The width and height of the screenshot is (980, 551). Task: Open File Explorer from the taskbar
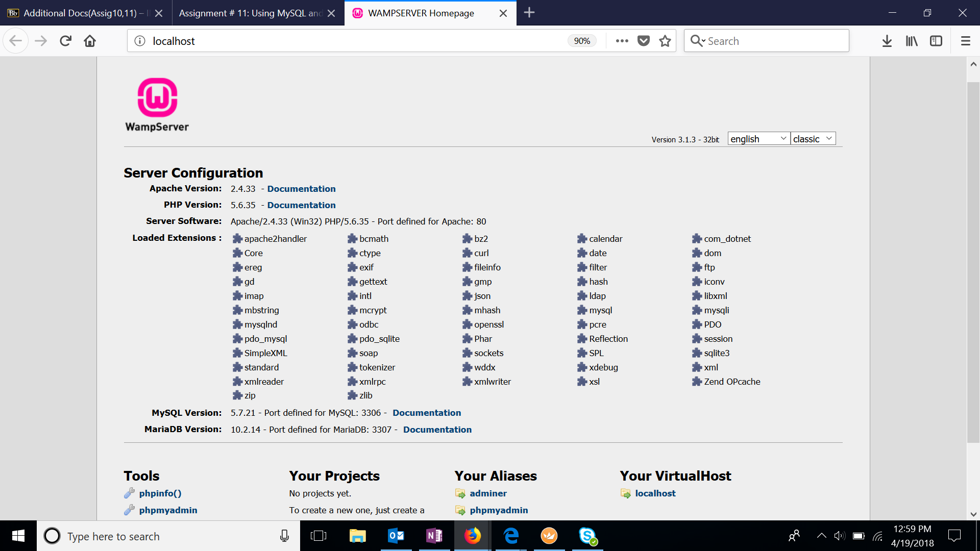pyautogui.click(x=357, y=536)
